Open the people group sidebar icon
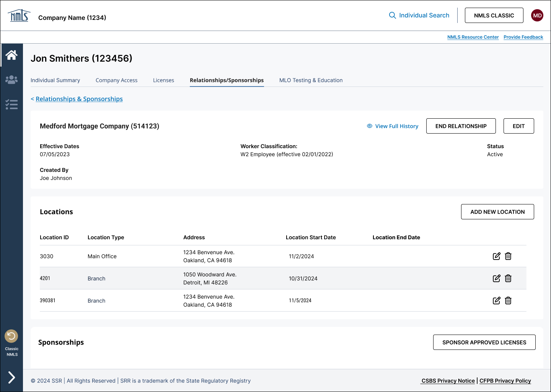The height and width of the screenshot is (392, 551). point(11,80)
